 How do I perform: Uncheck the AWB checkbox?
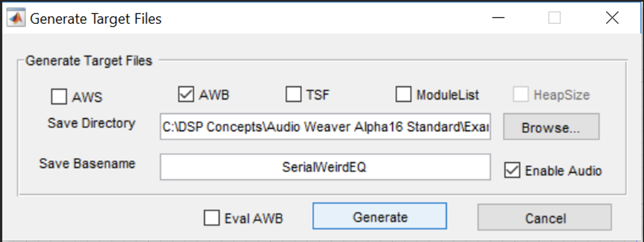[x=186, y=94]
